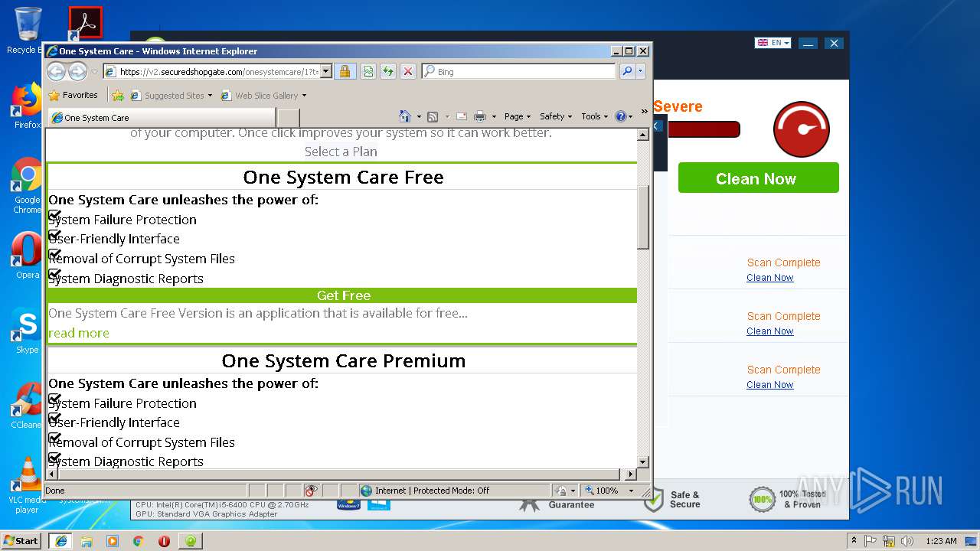The height and width of the screenshot is (551, 980).
Task: Follow the read more link
Action: 79,333
